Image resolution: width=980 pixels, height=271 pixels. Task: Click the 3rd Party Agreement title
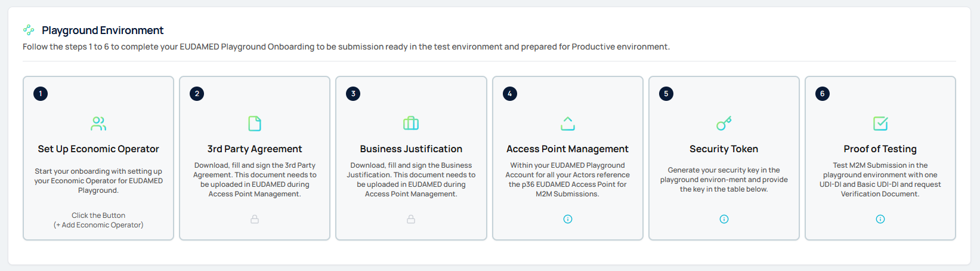(255, 149)
